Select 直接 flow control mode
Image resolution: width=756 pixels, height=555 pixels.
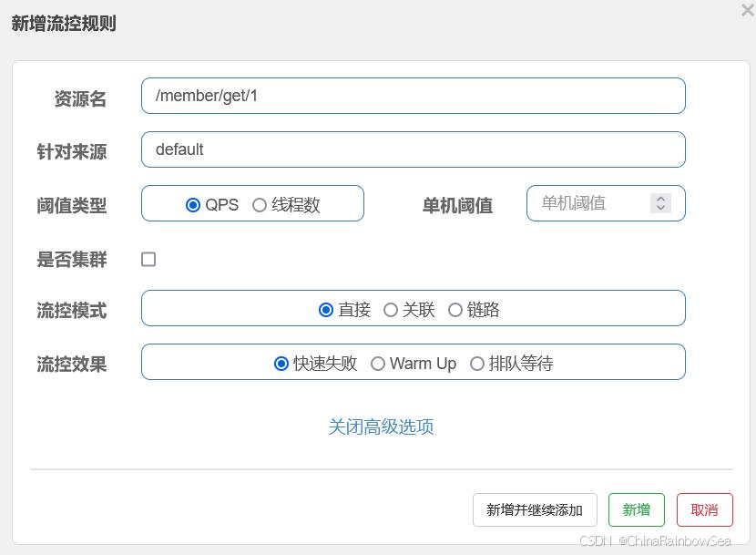click(x=326, y=310)
